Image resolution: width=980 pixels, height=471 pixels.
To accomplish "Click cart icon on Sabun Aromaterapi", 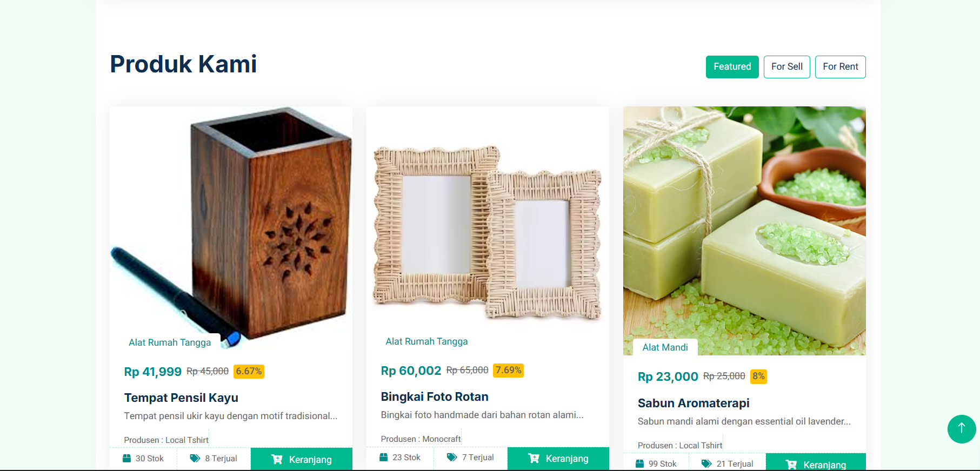I will 791,465.
